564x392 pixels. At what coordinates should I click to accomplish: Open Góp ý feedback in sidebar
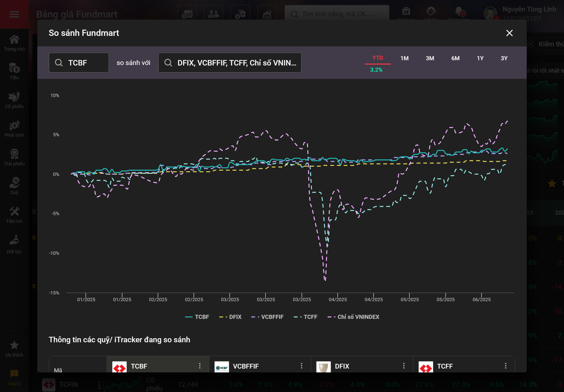[14, 378]
